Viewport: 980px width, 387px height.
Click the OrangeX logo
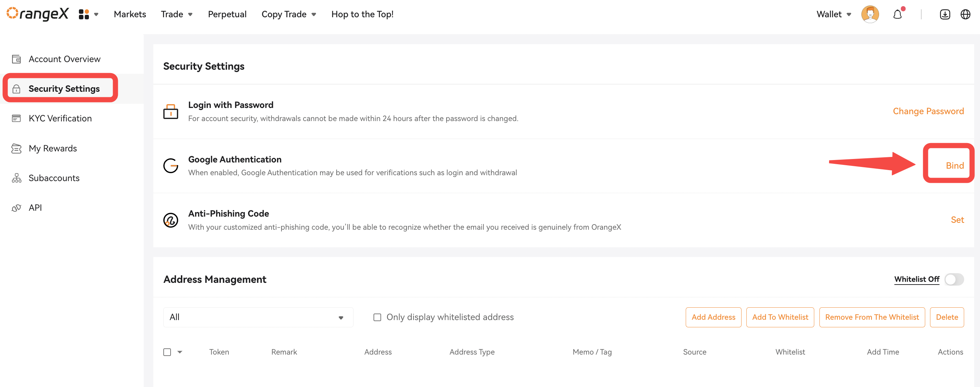pos(38,14)
